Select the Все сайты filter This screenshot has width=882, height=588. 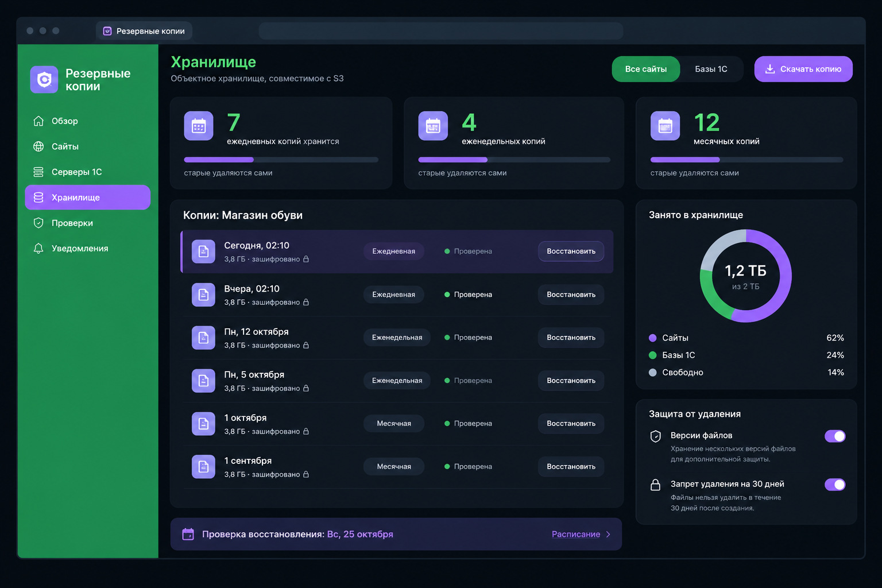pyautogui.click(x=646, y=69)
